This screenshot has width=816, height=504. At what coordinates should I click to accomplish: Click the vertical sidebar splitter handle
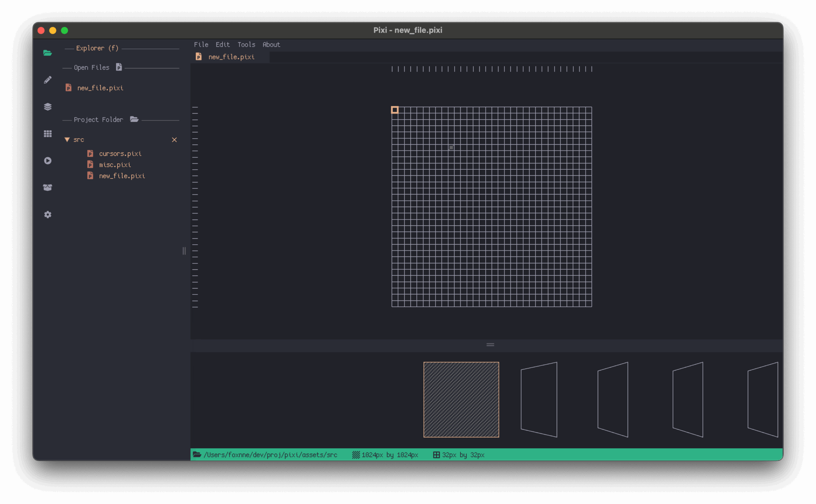tap(184, 251)
